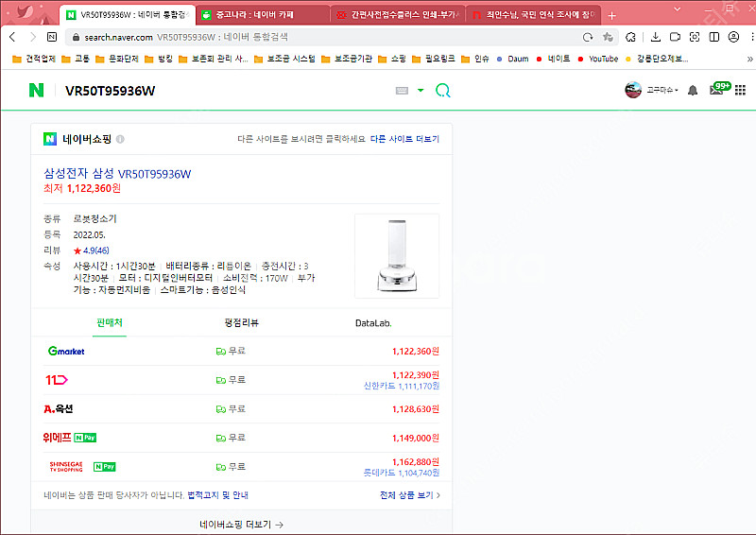Switch to the 간편사전점수클러스 browser tab
The height and width of the screenshot is (535, 756).
397,15
